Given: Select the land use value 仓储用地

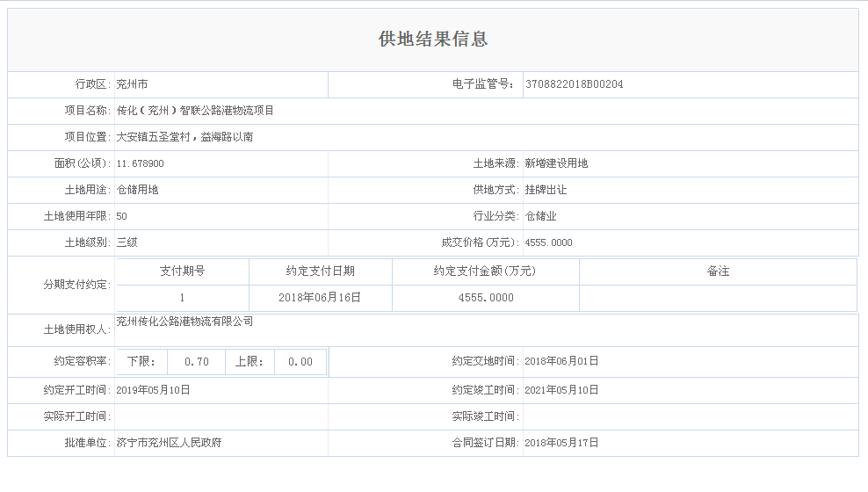Looking at the screenshot, I should (138, 190).
